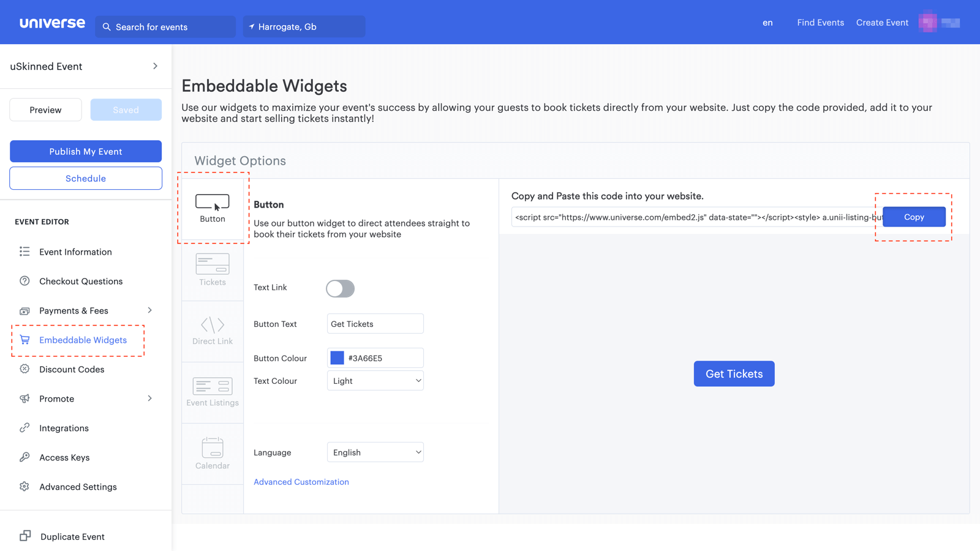Viewport: 980px width, 551px height.
Task: Click Create Event in the navigation bar
Action: pyautogui.click(x=882, y=22)
